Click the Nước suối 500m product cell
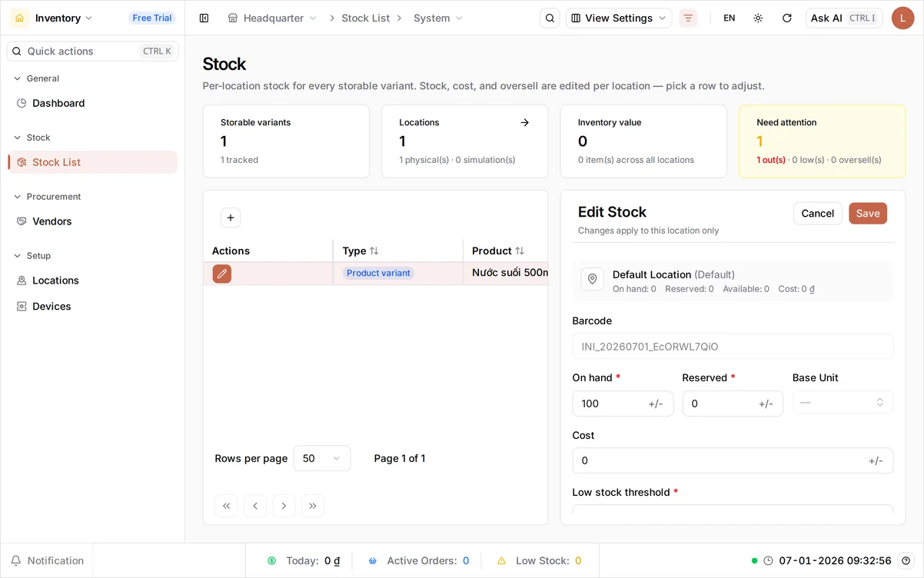This screenshot has width=924, height=578. pyautogui.click(x=510, y=273)
